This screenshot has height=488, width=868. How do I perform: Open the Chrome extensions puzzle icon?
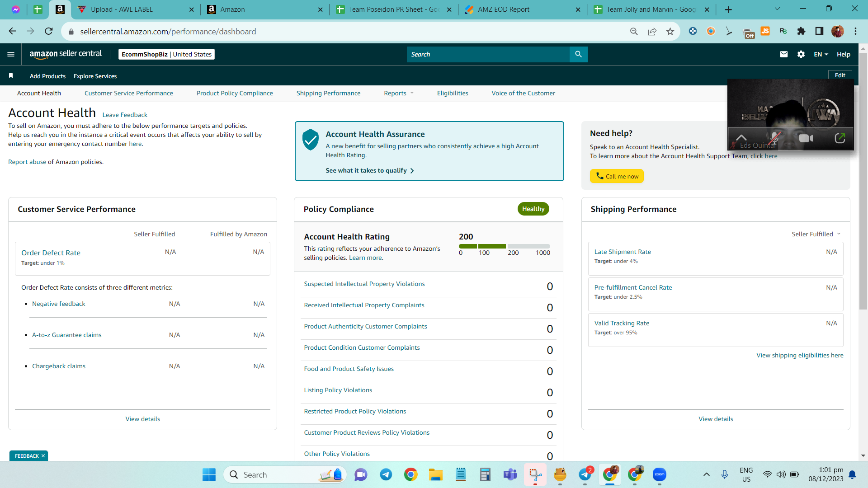801,31
